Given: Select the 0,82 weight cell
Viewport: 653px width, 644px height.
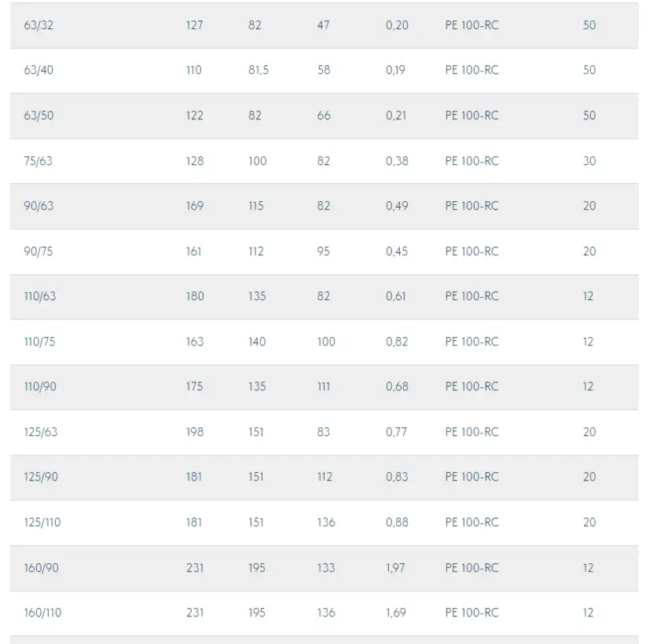Looking at the screenshot, I should coord(397,342).
